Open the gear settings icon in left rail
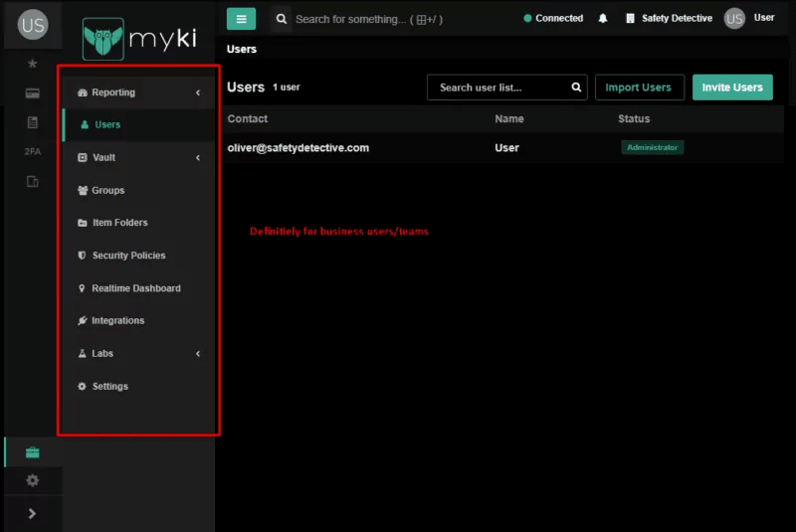796x532 pixels. pyautogui.click(x=33, y=480)
